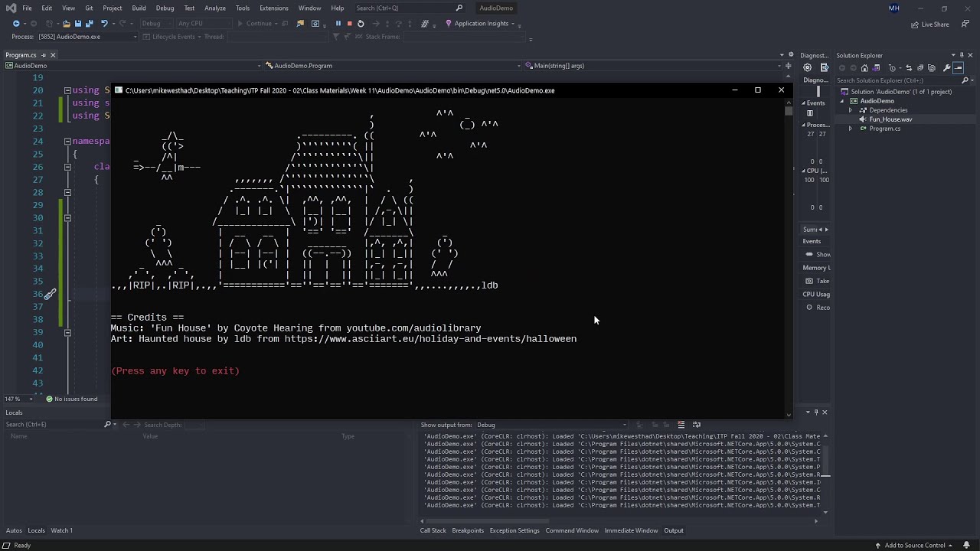The width and height of the screenshot is (980, 551).
Task: Navigate backward with blue arrow icon
Action: [x=16, y=24]
